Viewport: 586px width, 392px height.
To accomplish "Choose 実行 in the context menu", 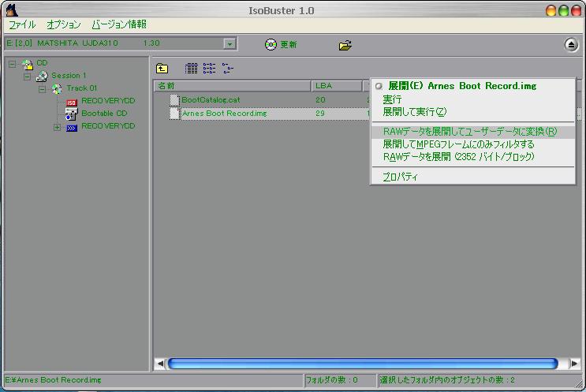I will [472, 99].
